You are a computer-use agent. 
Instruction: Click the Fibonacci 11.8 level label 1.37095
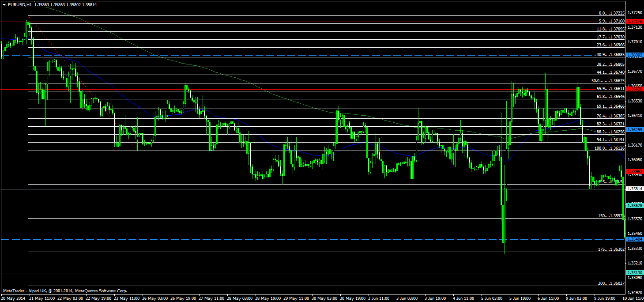(610, 29)
